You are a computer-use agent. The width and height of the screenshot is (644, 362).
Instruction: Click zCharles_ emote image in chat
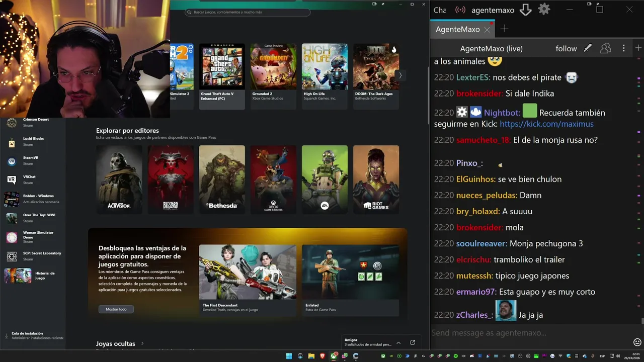coord(506,310)
